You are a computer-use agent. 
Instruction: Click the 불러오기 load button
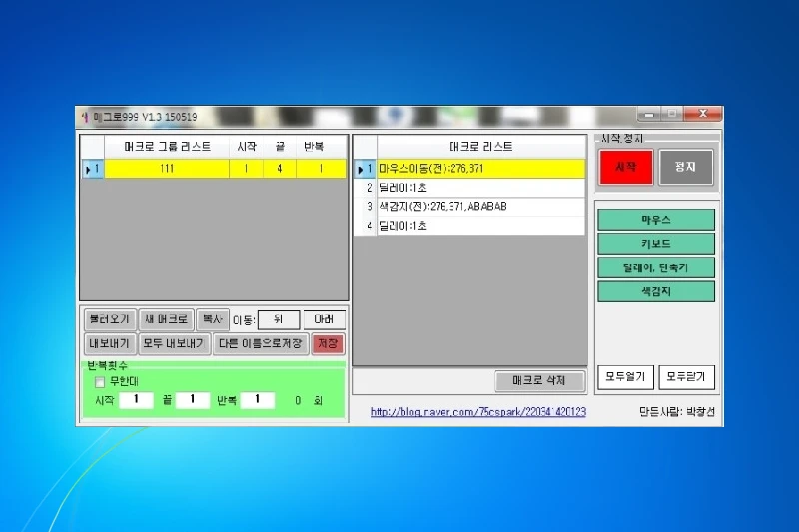(x=110, y=319)
